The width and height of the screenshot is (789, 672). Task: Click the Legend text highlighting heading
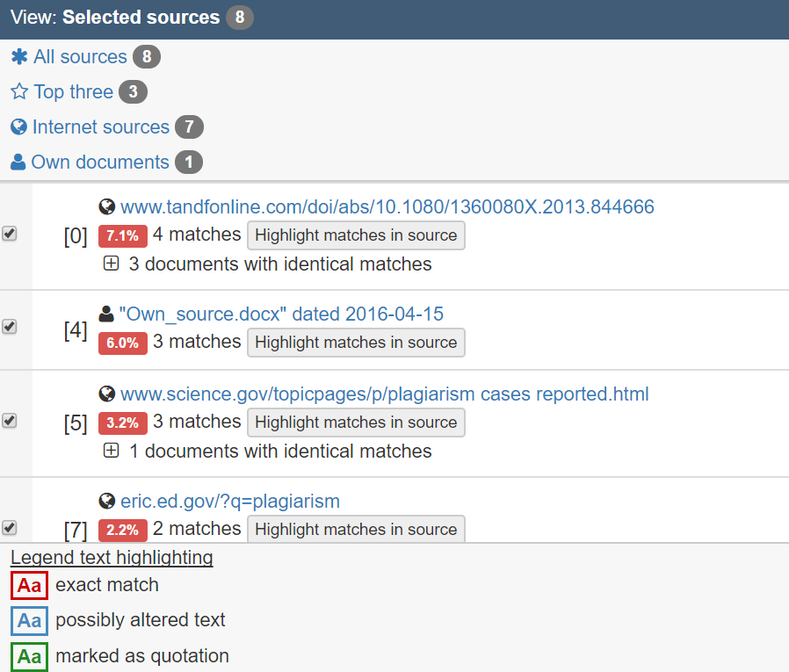[112, 557]
